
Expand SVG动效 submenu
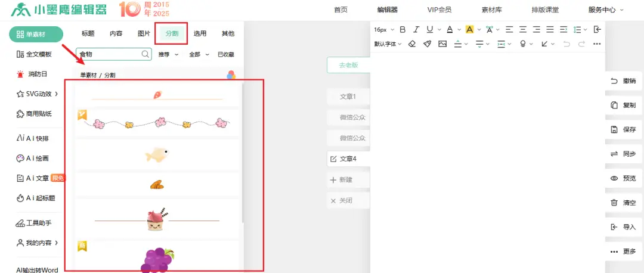[56, 94]
